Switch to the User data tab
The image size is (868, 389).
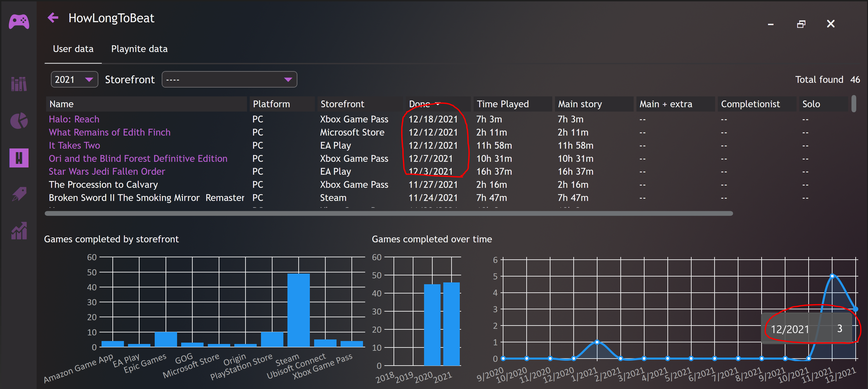point(73,49)
